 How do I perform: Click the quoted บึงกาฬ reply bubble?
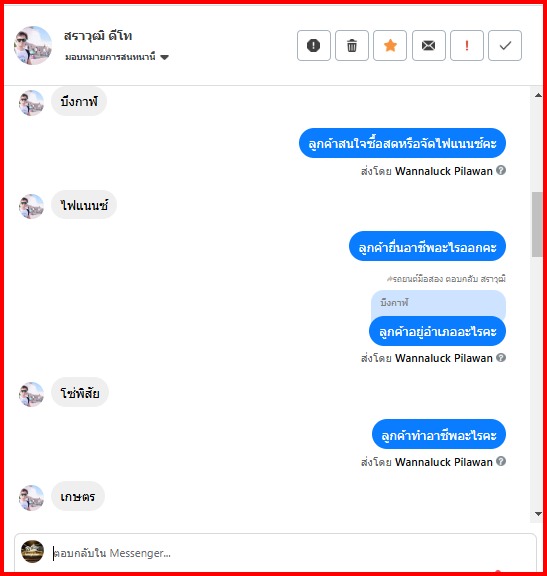point(438,303)
